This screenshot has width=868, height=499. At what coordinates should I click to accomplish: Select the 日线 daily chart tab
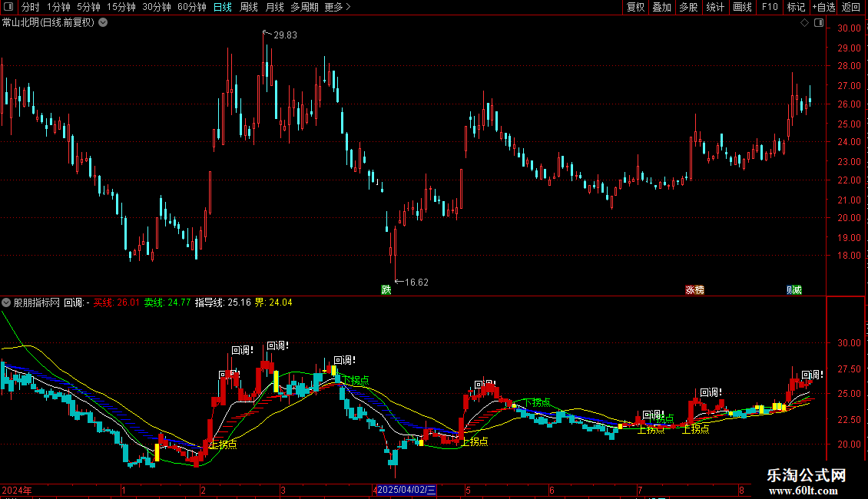[223, 7]
